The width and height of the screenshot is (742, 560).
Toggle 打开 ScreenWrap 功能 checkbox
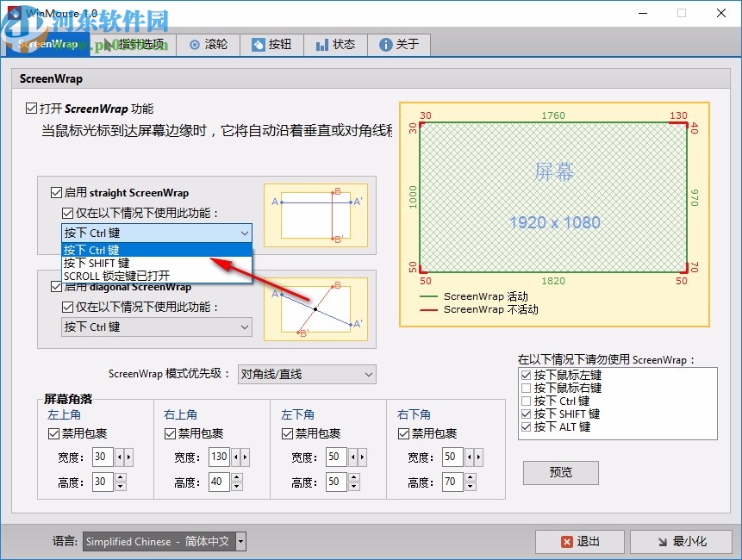[x=31, y=109]
